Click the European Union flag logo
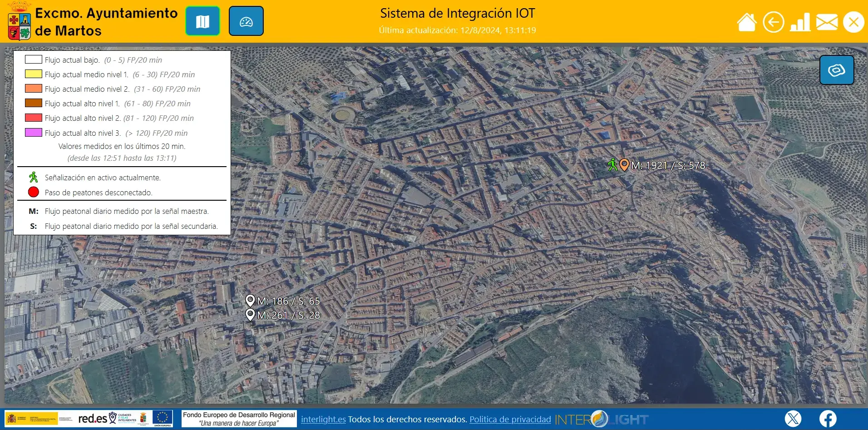The width and height of the screenshot is (868, 430). pyautogui.click(x=163, y=418)
